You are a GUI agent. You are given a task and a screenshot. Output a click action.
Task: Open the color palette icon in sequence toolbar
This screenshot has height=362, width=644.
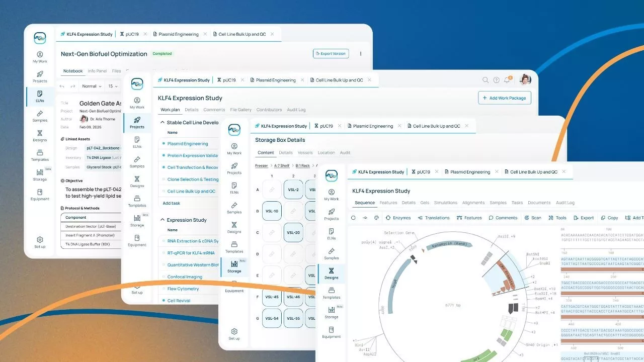pos(376,218)
